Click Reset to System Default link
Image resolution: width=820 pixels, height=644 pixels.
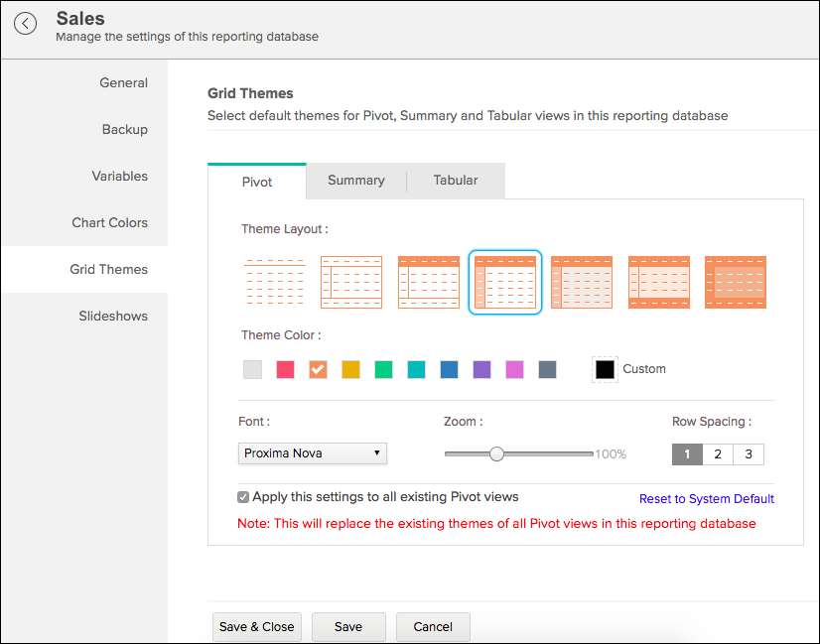(x=706, y=499)
